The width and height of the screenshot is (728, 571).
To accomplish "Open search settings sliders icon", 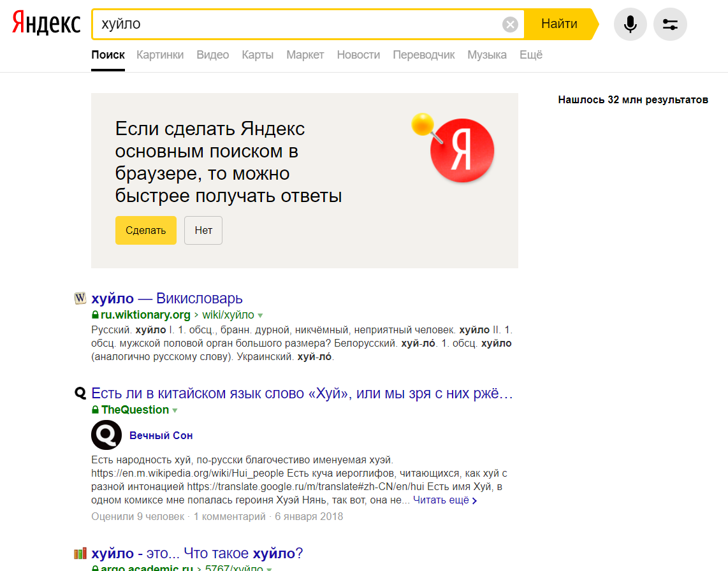I will tap(670, 24).
